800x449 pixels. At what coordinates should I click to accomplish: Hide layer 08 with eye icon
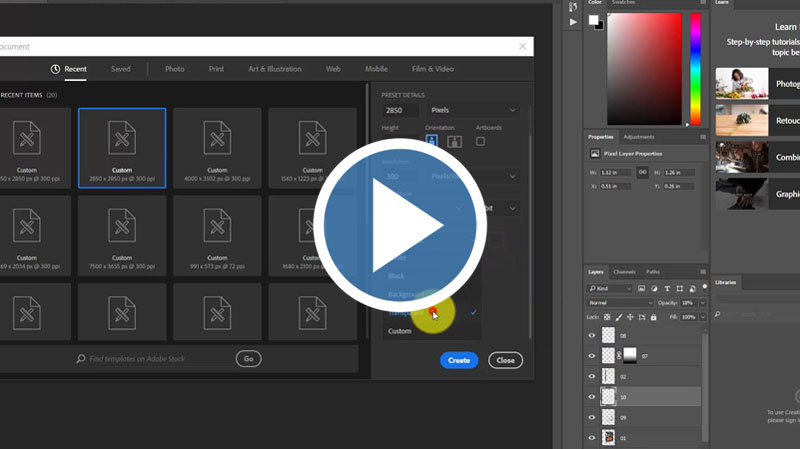592,336
